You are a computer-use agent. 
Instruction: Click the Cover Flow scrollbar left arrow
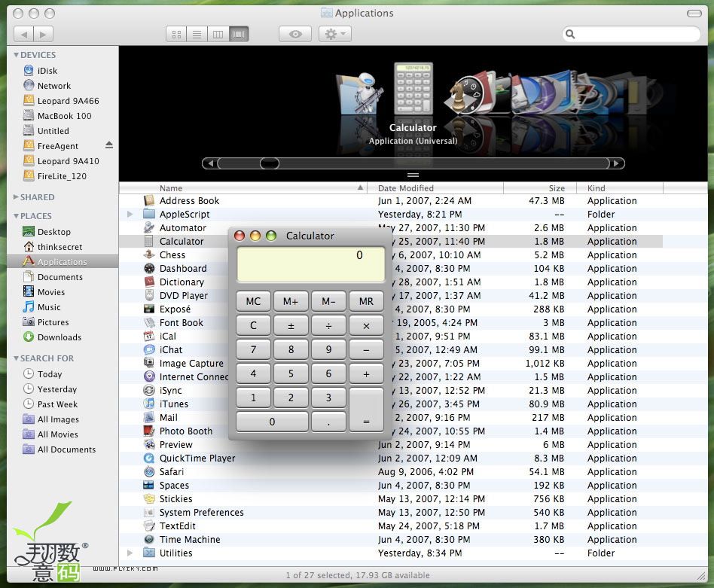click(210, 163)
